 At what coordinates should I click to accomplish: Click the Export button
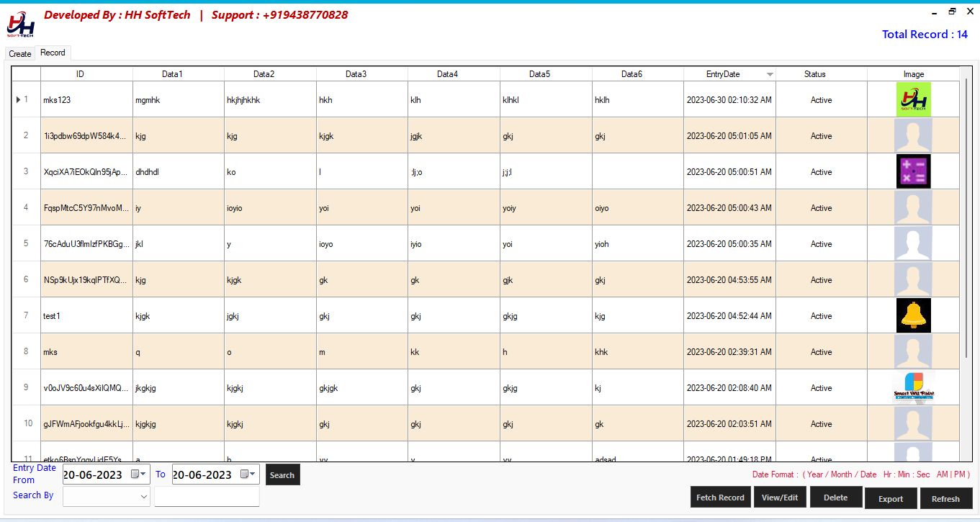tap(891, 498)
